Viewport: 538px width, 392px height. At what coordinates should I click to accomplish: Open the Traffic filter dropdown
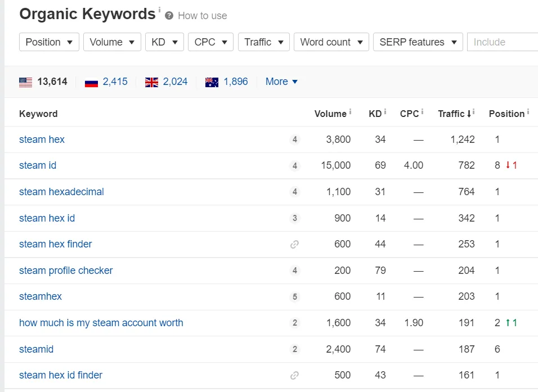click(264, 42)
